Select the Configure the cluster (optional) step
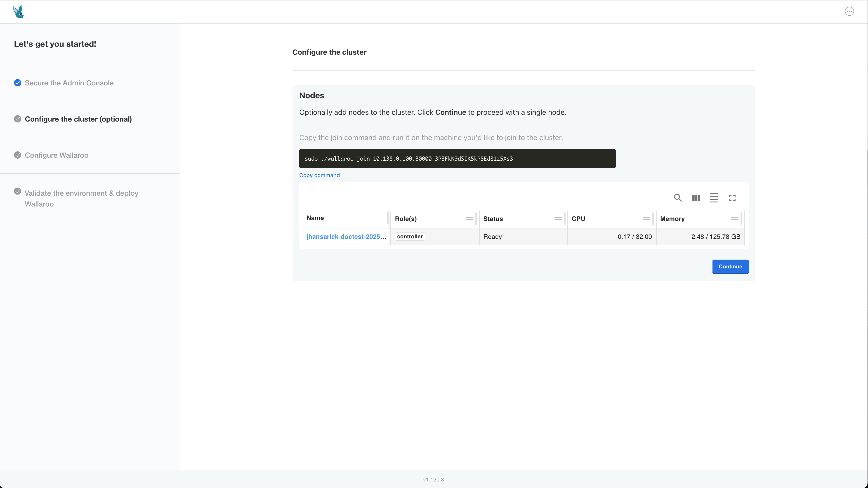This screenshot has height=488, width=868. 78,119
